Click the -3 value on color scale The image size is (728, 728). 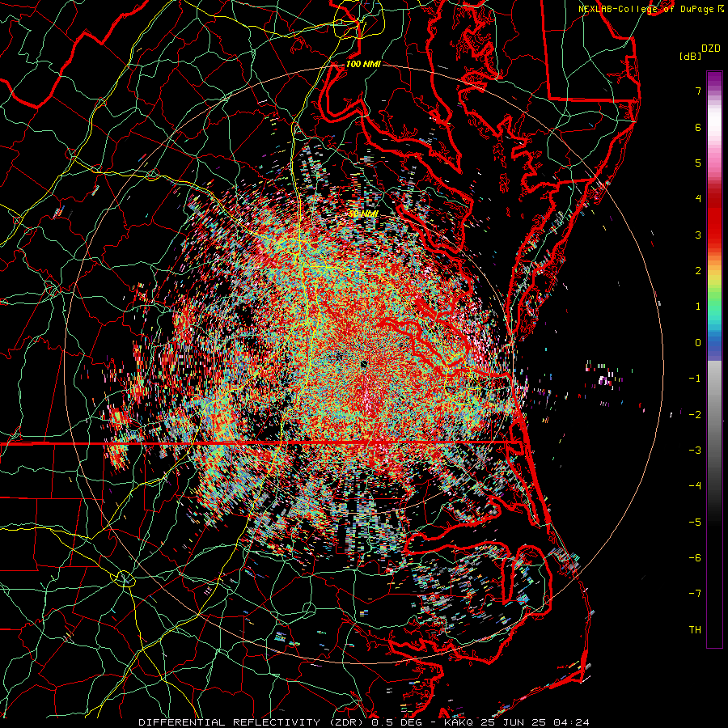pyautogui.click(x=695, y=451)
